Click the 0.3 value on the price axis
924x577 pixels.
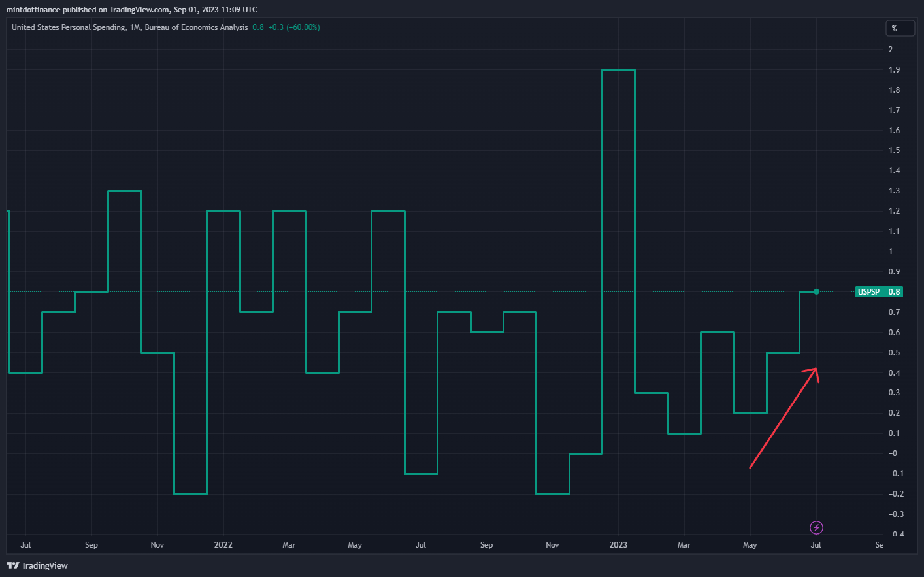(x=894, y=393)
